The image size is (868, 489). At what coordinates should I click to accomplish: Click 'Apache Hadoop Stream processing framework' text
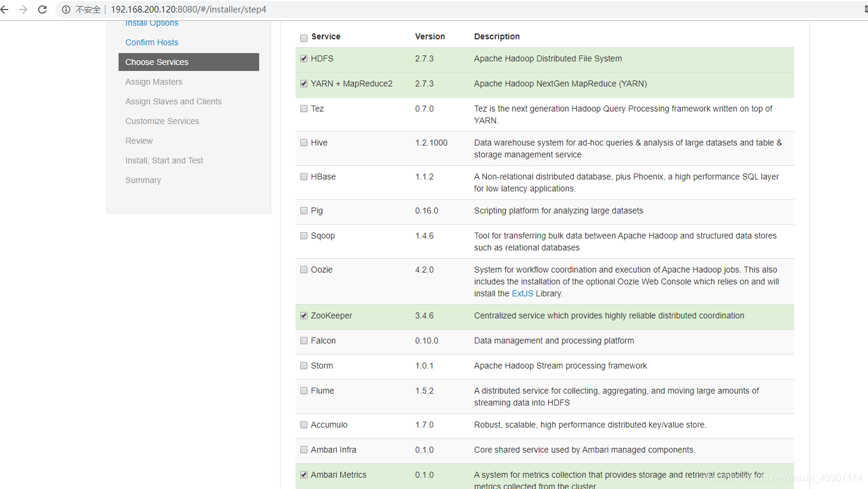click(x=561, y=366)
